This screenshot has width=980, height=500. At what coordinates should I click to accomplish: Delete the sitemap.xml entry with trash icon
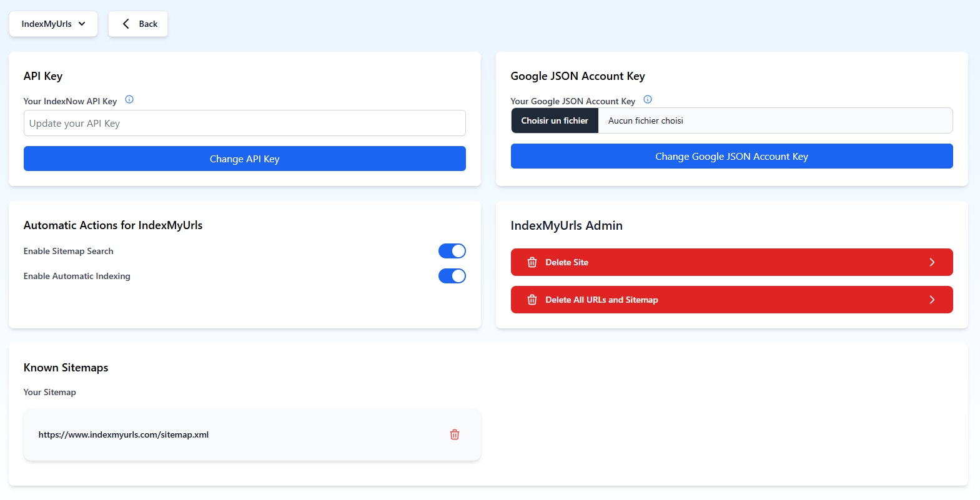(455, 434)
